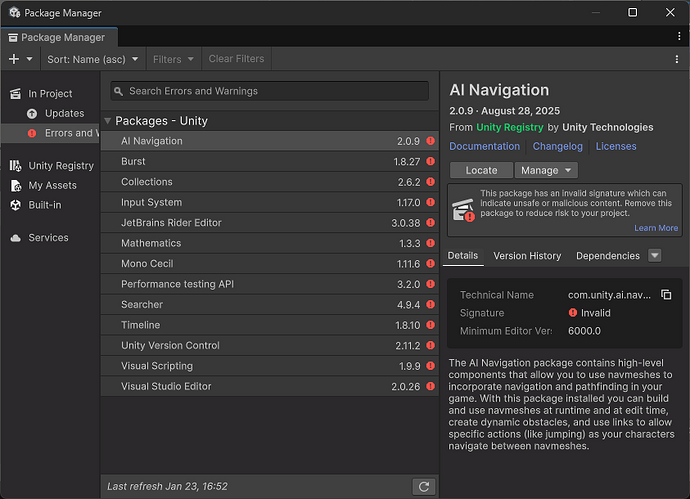Image resolution: width=690 pixels, height=499 pixels.
Task: Click the add package plus icon
Action: click(x=14, y=59)
